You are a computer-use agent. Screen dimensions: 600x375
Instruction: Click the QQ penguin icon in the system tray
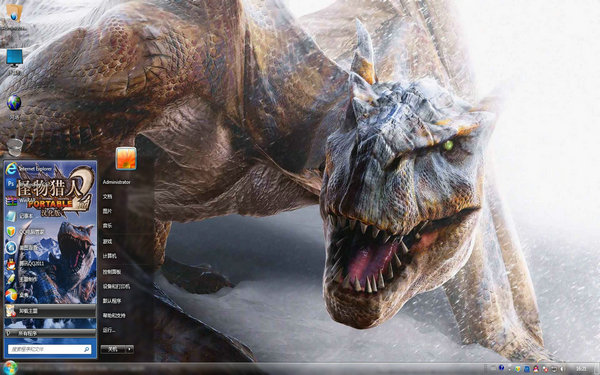tap(536, 369)
